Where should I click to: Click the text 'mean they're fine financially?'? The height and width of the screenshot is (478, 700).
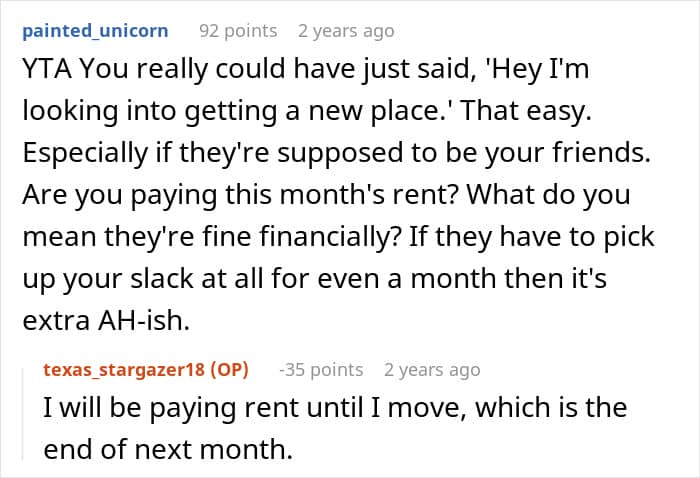[x=211, y=237]
